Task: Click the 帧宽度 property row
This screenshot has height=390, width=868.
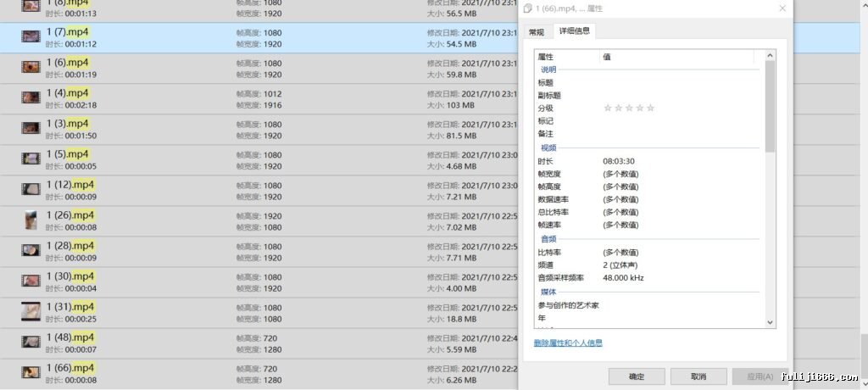Action: pos(648,174)
